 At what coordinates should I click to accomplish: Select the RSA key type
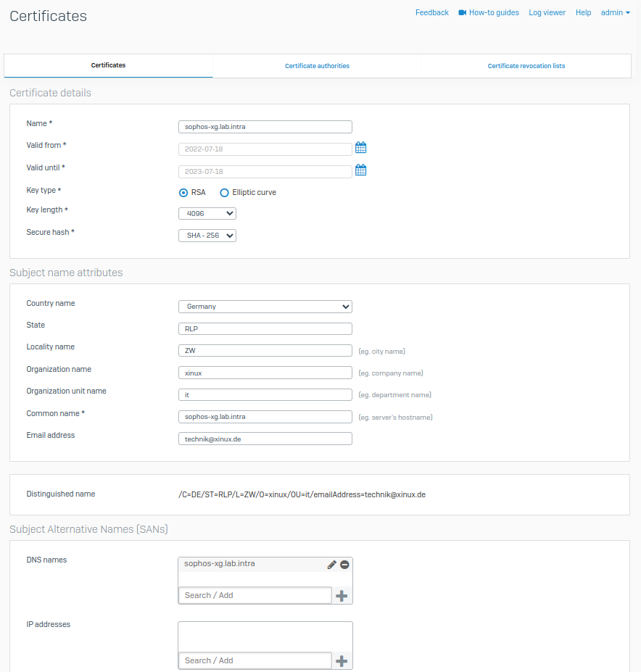[x=184, y=193]
